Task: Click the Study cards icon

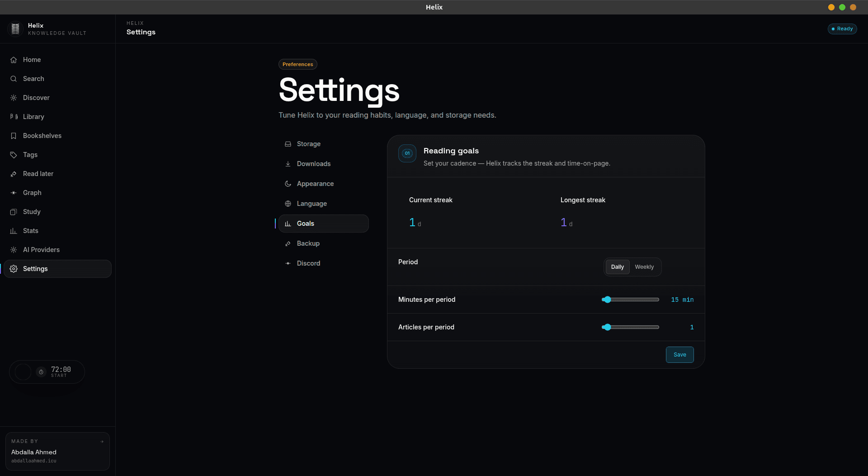Action: pyautogui.click(x=14, y=212)
